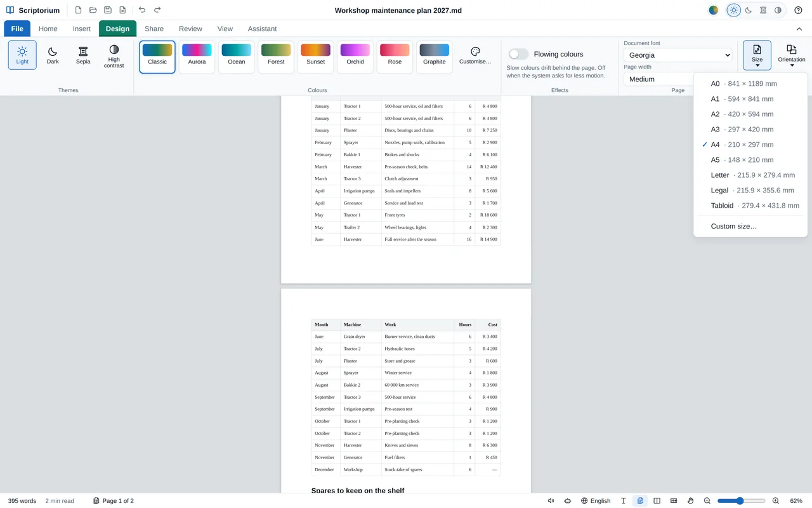Save the document with the floppy disk icon
The image size is (812, 508).
108,10
